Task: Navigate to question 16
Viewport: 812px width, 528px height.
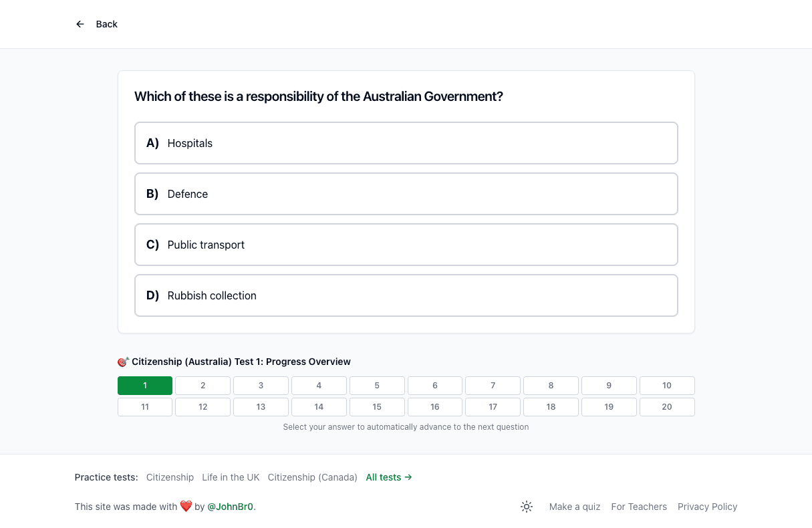Action: point(435,407)
